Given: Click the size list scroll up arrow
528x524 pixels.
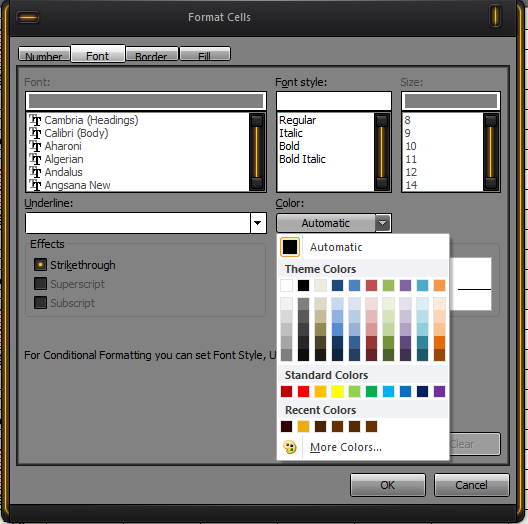Looking at the screenshot, I should pyautogui.click(x=491, y=121).
